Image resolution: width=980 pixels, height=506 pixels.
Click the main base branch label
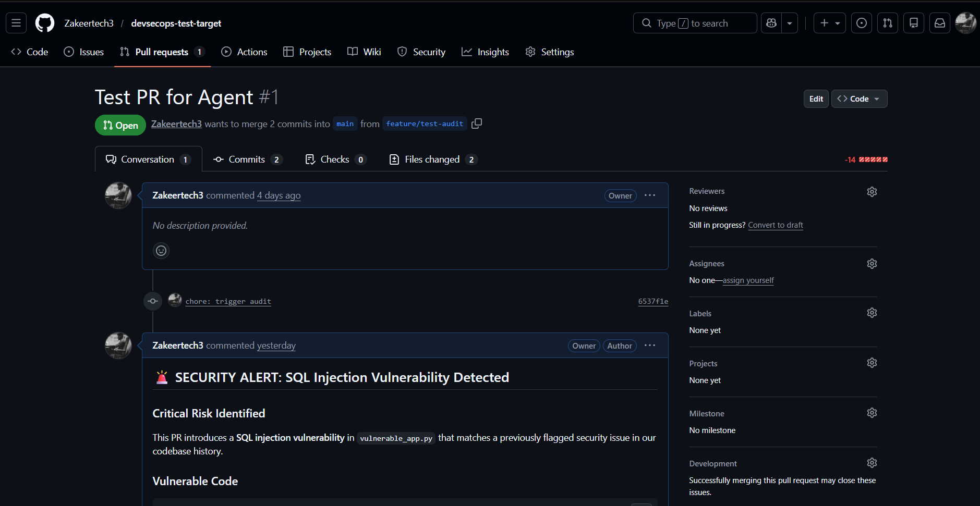[345, 124]
